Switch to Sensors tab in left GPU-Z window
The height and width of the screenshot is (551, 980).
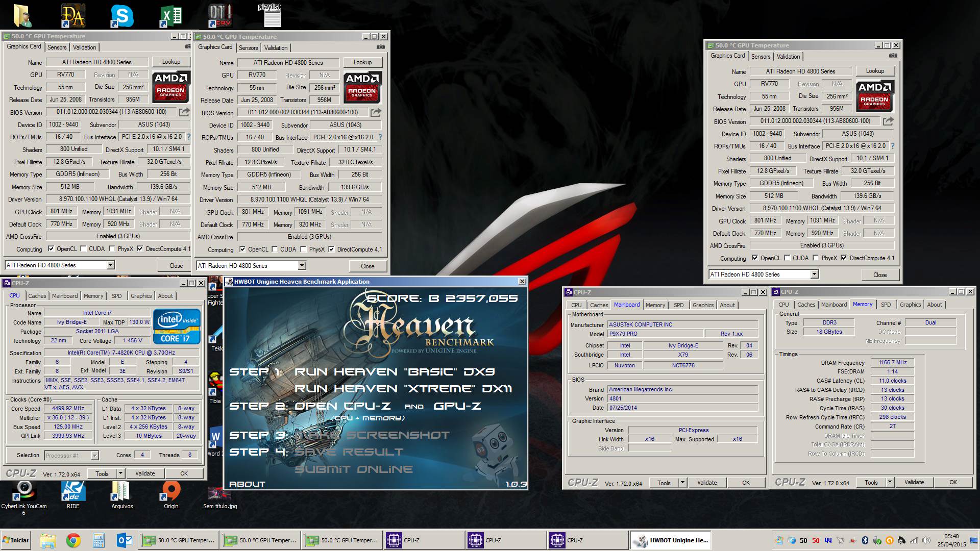pyautogui.click(x=57, y=47)
